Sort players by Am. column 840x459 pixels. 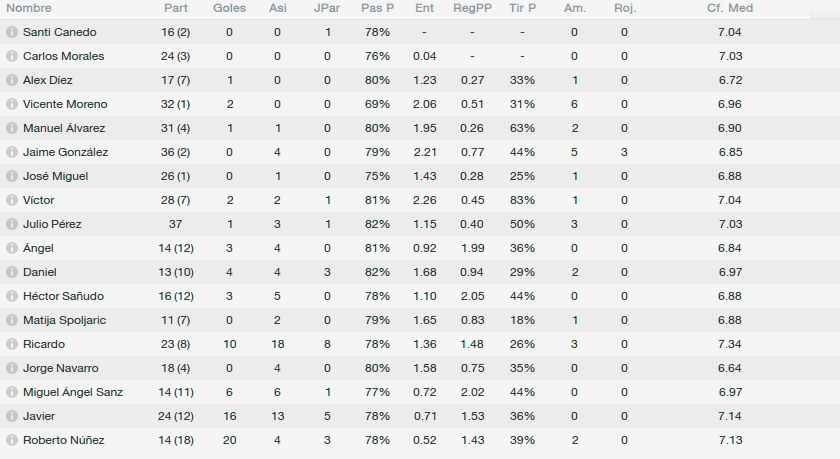[575, 8]
